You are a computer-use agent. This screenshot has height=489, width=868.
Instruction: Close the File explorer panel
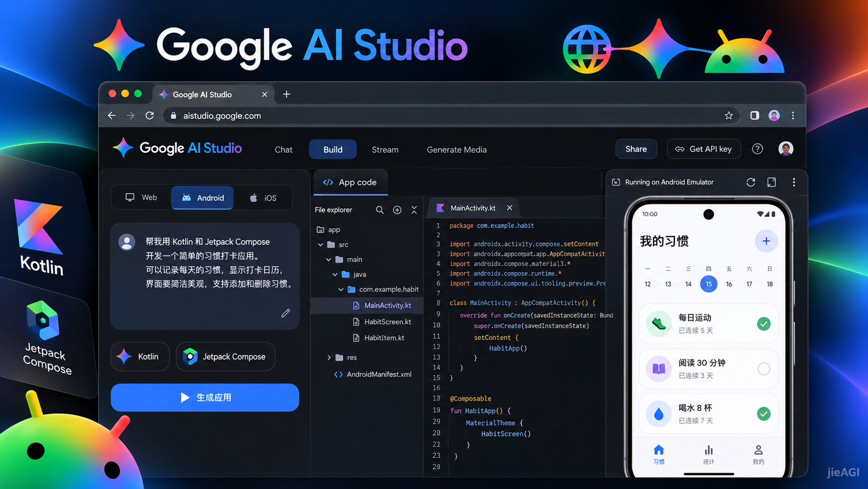coord(414,210)
